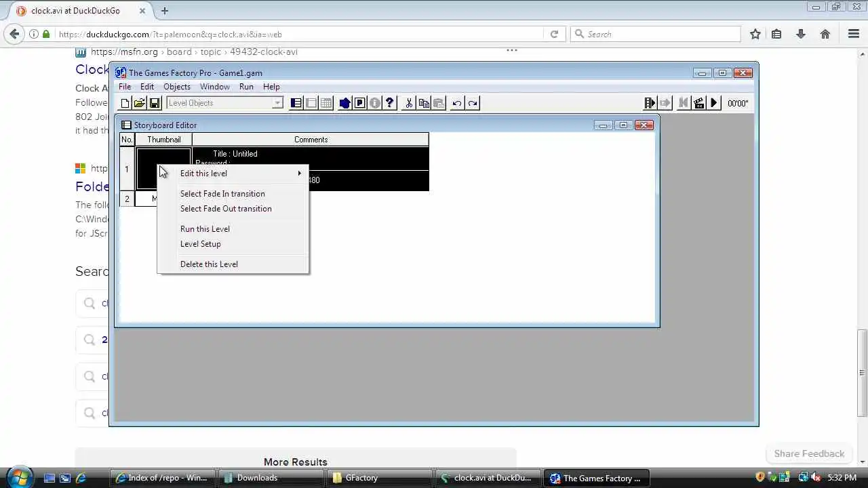Choose Level Setup from context menu

click(x=233, y=244)
